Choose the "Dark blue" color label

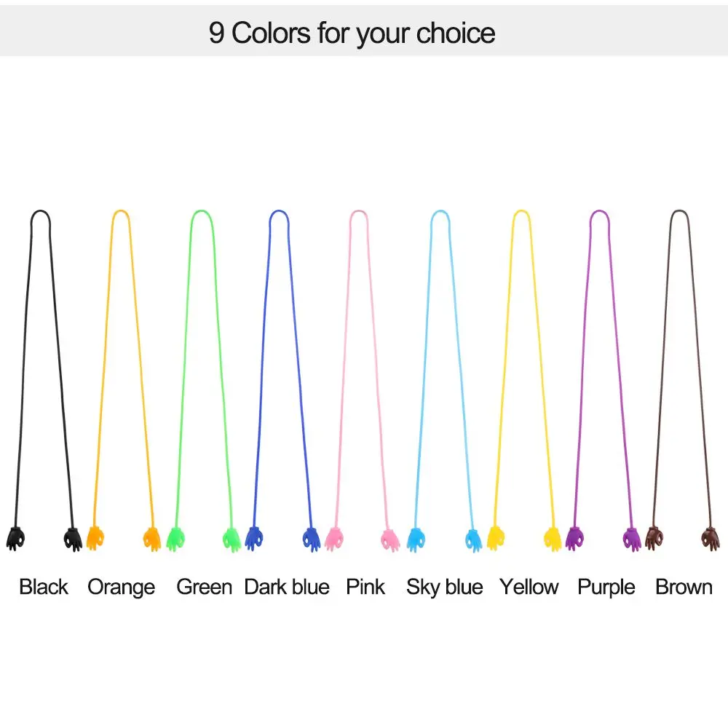click(x=287, y=587)
